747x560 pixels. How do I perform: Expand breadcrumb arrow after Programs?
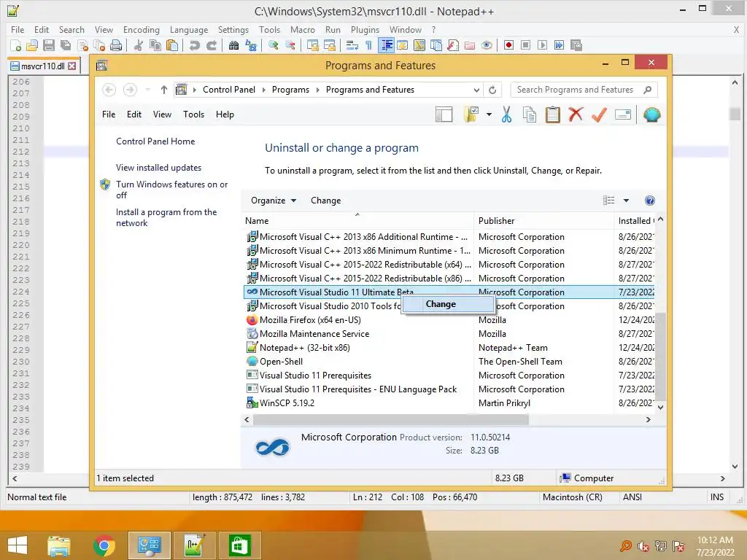318,90
